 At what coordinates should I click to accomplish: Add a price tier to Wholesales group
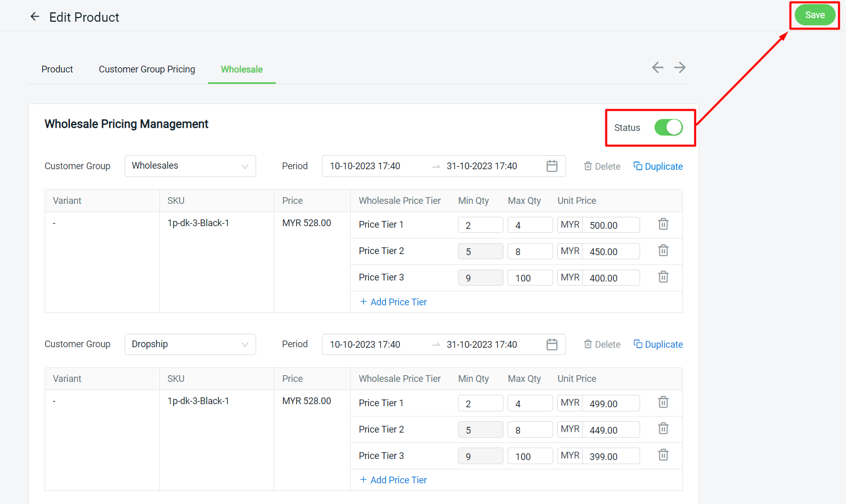tap(393, 302)
